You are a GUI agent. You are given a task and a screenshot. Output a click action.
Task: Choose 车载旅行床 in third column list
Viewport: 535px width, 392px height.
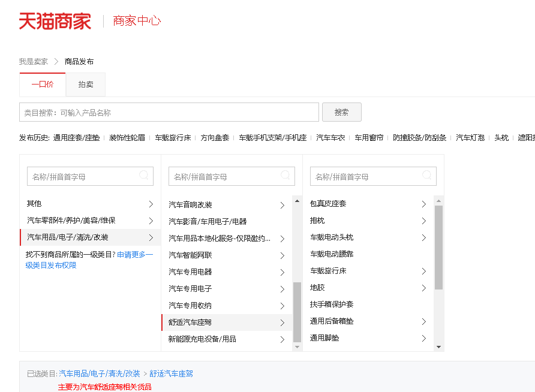point(368,271)
